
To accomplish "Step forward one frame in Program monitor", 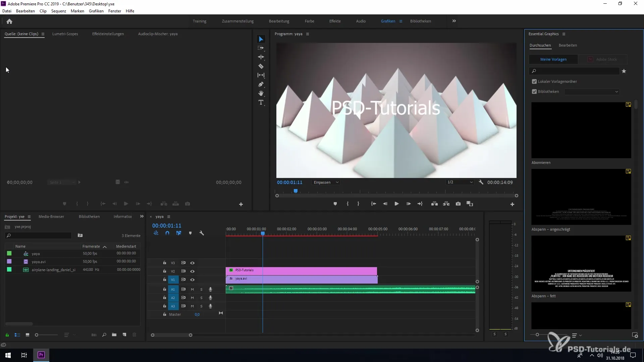I will click(x=409, y=204).
